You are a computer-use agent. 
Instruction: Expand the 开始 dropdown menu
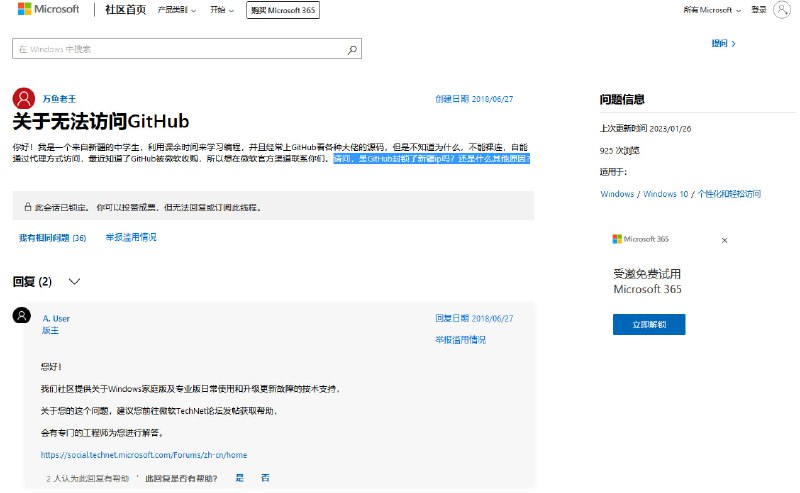pyautogui.click(x=222, y=10)
